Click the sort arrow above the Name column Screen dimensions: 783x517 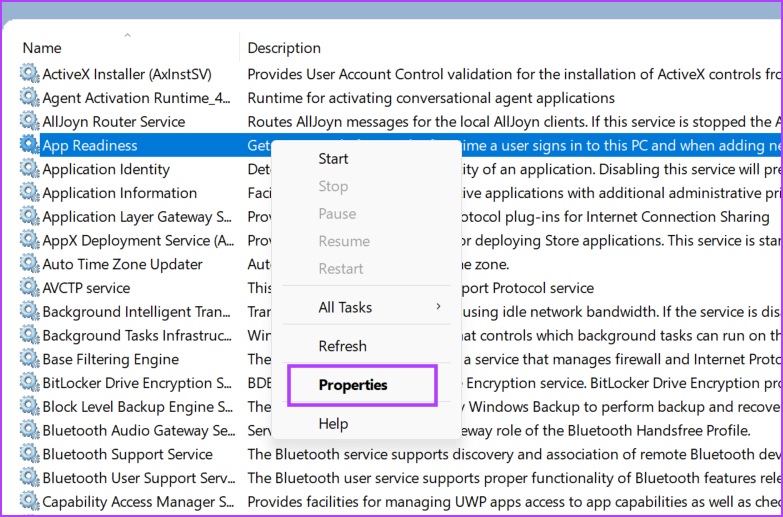coord(127,35)
